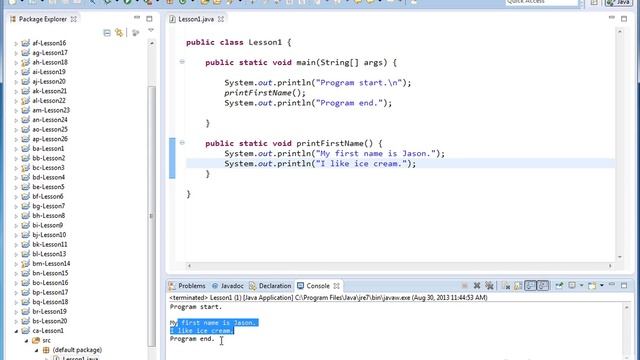Click the default package icon
The width and height of the screenshot is (640, 360).
(x=46, y=350)
